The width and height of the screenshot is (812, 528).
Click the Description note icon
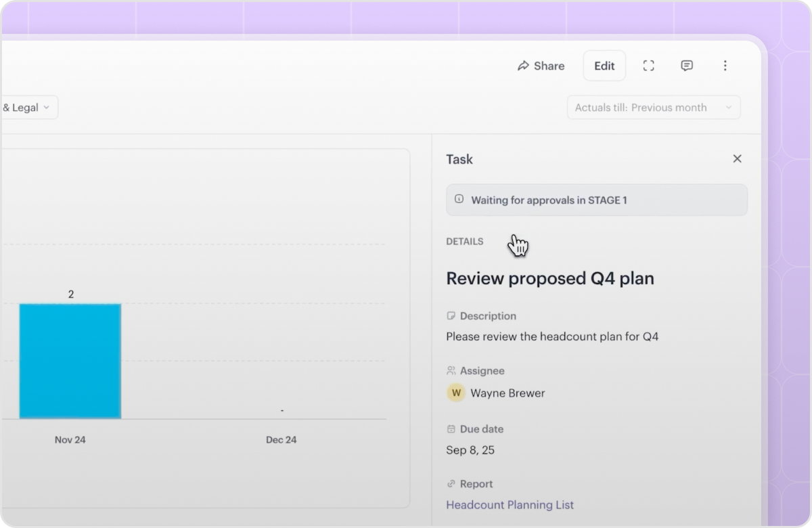coord(451,316)
